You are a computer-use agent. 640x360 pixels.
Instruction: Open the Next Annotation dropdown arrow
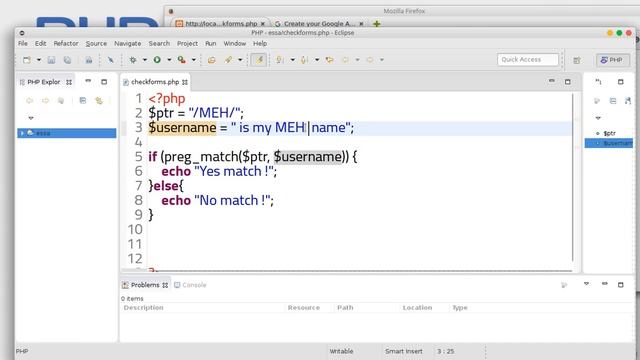tap(293, 60)
